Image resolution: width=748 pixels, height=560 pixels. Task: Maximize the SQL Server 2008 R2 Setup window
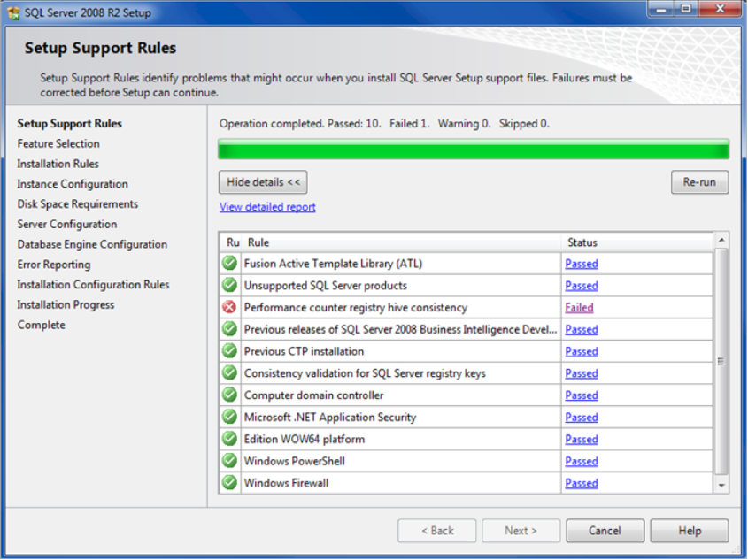click(x=686, y=9)
